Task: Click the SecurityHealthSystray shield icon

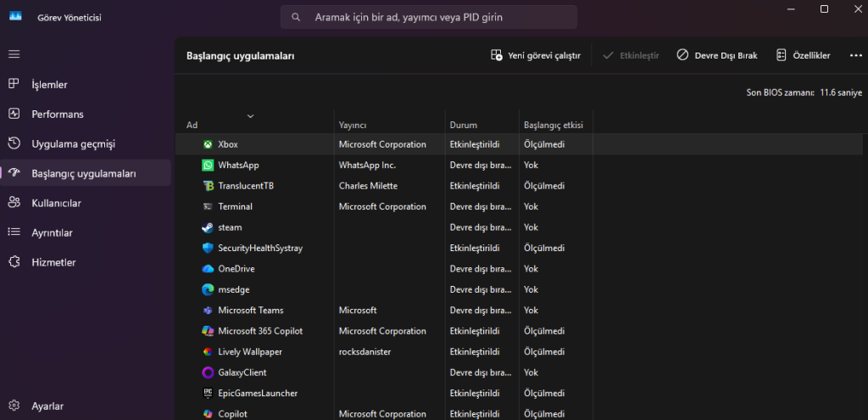Action: click(208, 249)
